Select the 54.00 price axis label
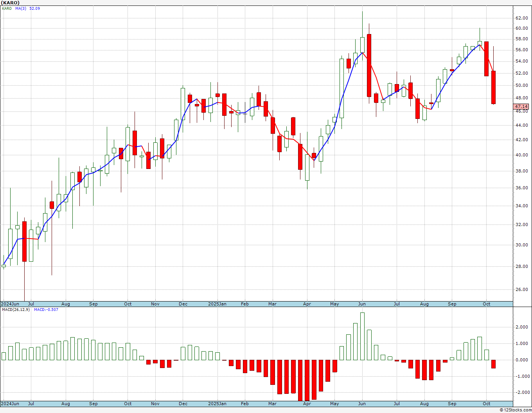Image resolution: width=532 pixels, height=413 pixels. coord(521,61)
